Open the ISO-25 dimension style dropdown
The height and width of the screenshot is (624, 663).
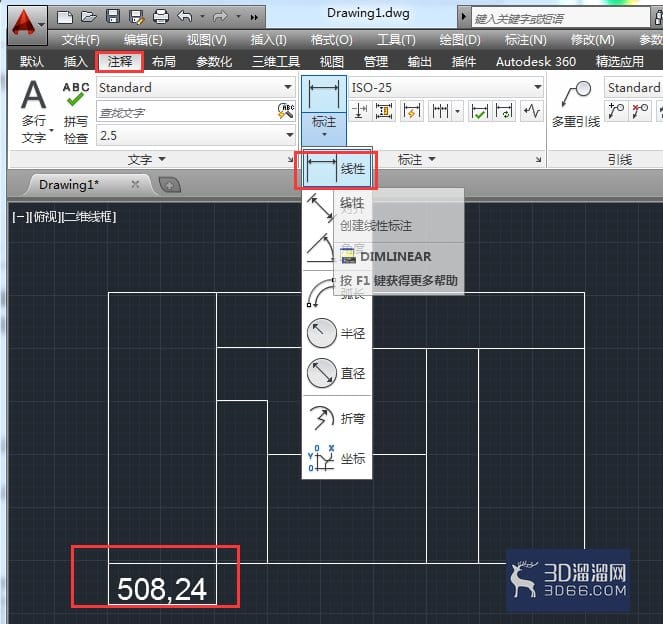[x=446, y=88]
